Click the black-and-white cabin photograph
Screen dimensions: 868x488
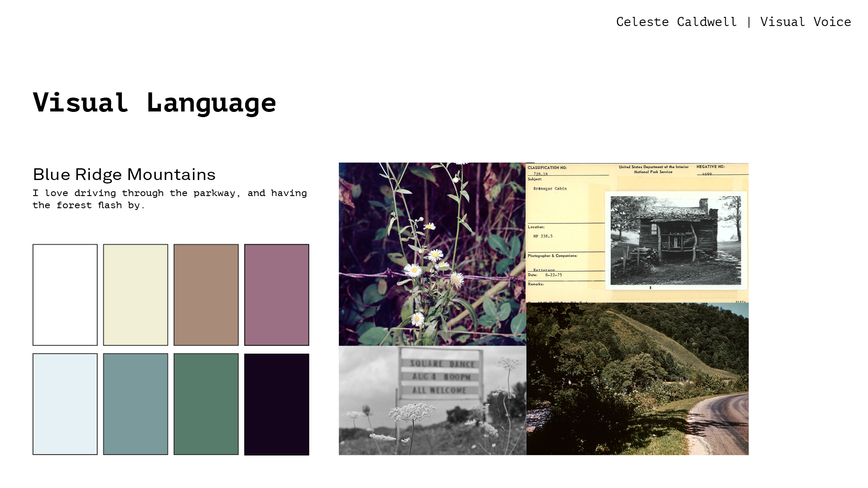pyautogui.click(x=675, y=240)
